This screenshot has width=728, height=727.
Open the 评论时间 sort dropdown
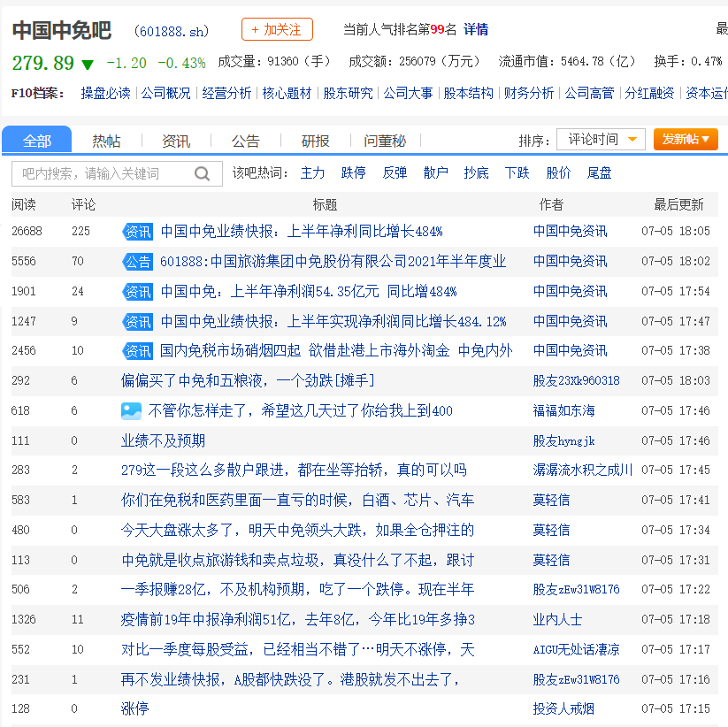(601, 139)
